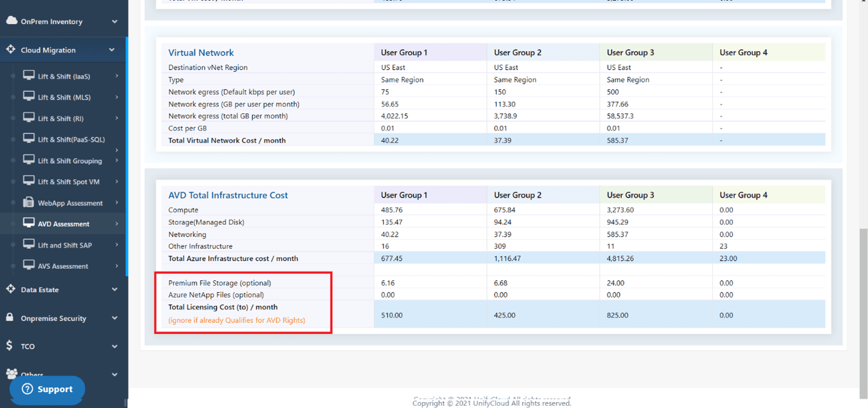Click the Lift & Shift(PaaS-SQL) monitor icon
Viewport: 868px width, 408px height.
tap(29, 138)
